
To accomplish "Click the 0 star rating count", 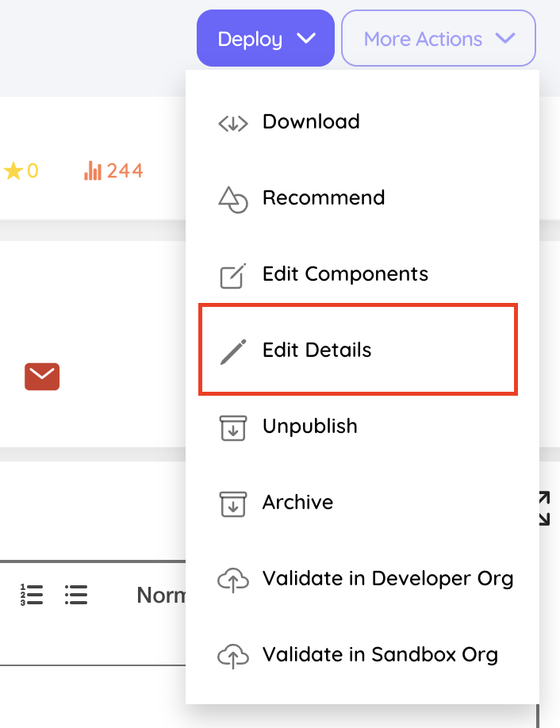I will pos(33,171).
